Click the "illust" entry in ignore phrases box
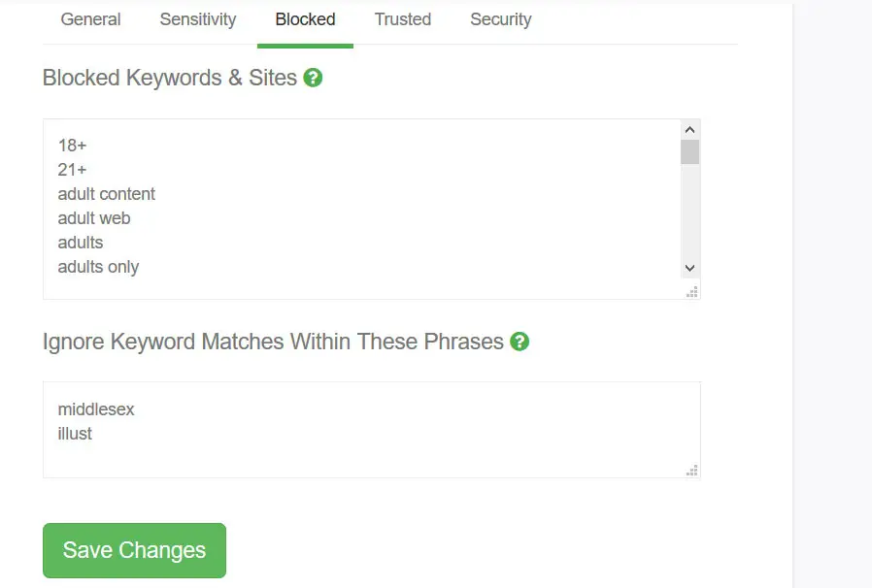The image size is (872, 588). [x=75, y=434]
